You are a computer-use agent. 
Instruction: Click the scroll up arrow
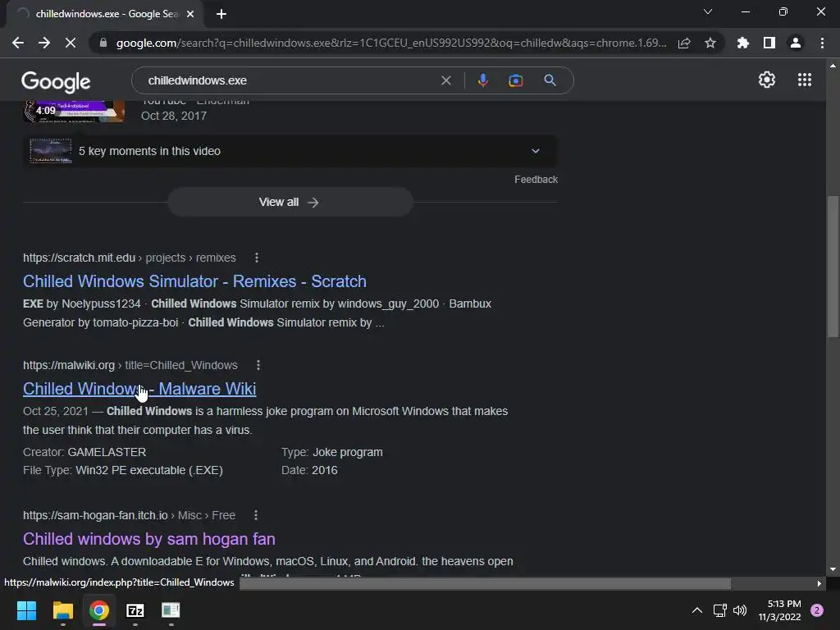coord(833,66)
